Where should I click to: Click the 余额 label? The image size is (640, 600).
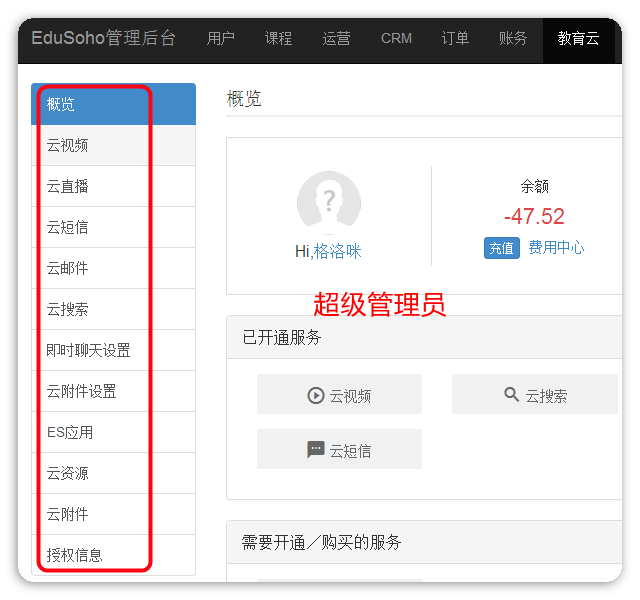point(534,187)
